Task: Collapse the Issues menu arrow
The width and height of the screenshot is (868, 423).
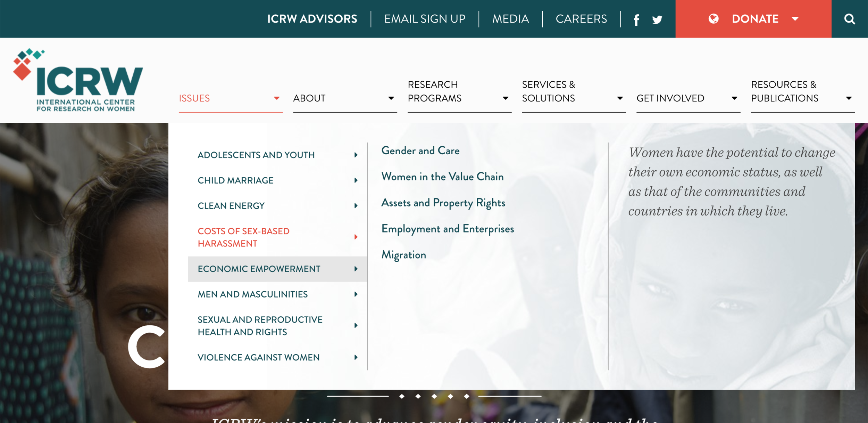Action: pyautogui.click(x=276, y=98)
